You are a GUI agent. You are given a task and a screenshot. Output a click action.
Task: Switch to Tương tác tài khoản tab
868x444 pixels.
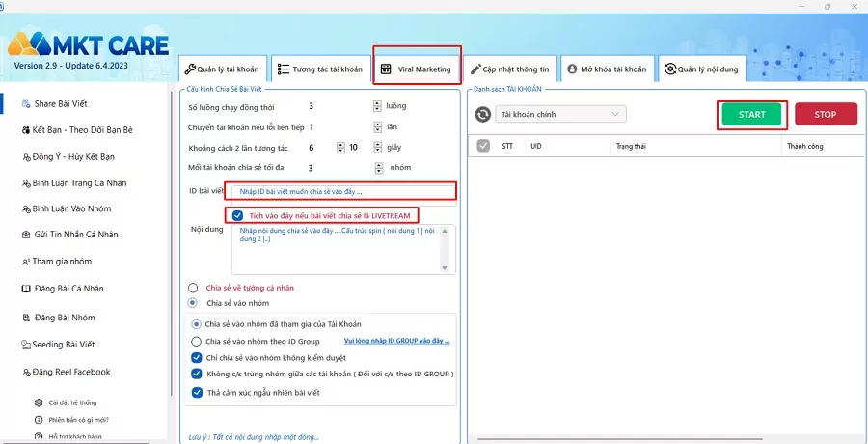click(x=320, y=69)
